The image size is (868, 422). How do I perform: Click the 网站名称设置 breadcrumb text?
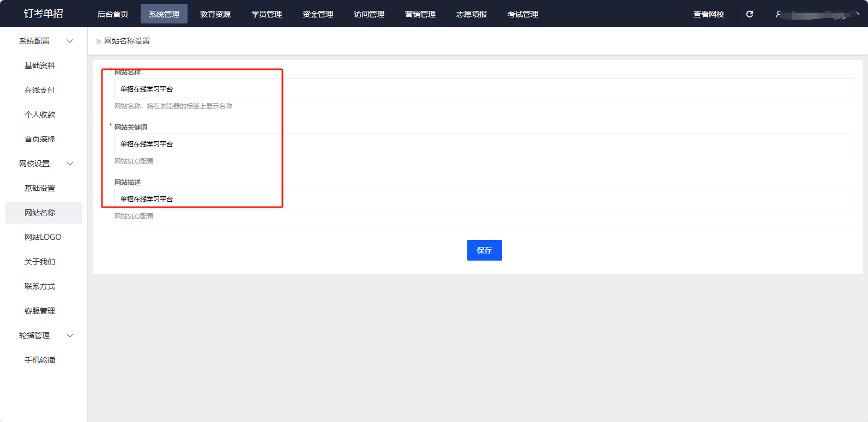pos(127,41)
